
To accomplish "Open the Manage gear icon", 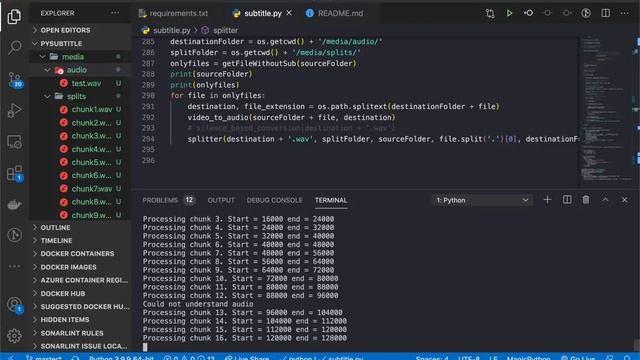I will point(14,336).
